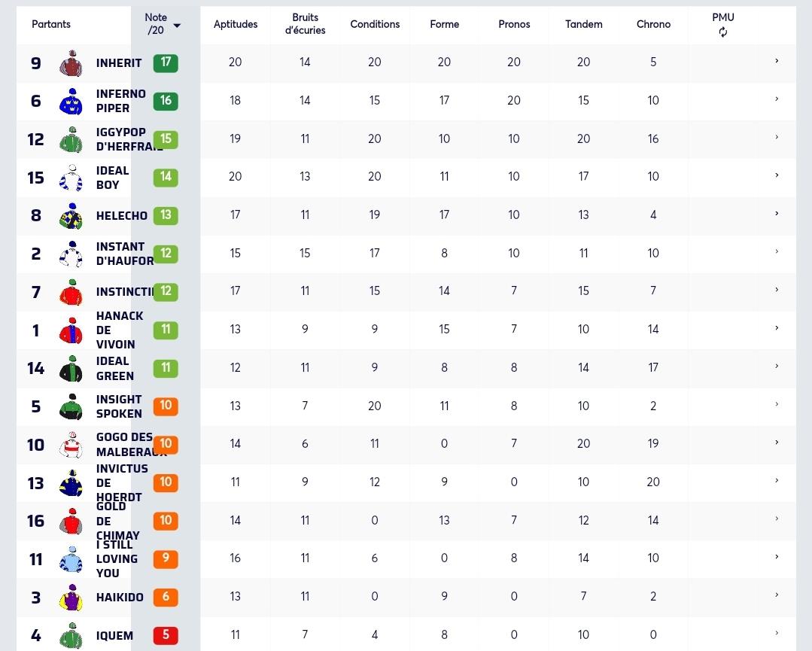The width and height of the screenshot is (812, 651).
Task: Expand IDEAL BOY row chevron
Action: coord(777,175)
